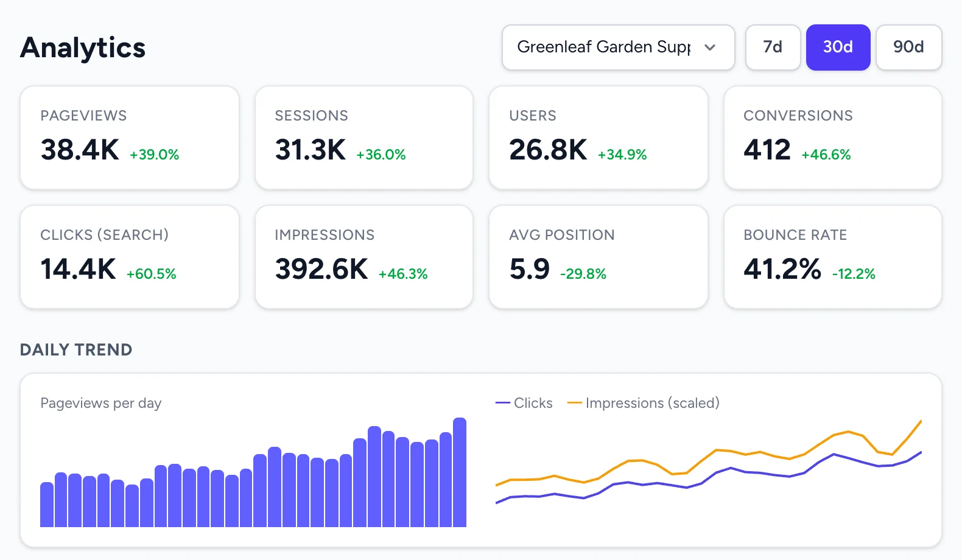Viewport: 962px width, 560px height.
Task: Click the +39.0% pageviews change
Action: coord(155,155)
